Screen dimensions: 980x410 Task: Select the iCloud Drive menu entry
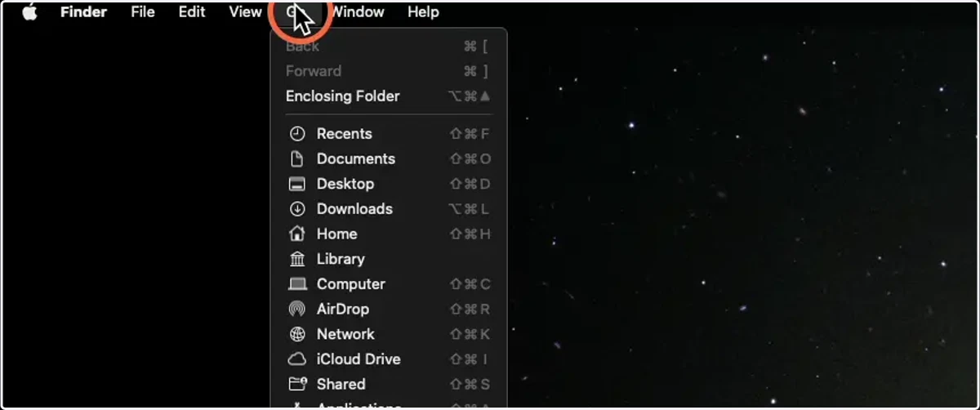(388, 359)
